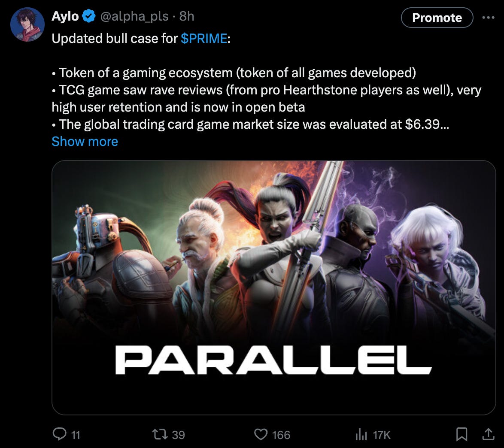The width and height of the screenshot is (504, 448).
Task: Open the @alpha_pls handle
Action: click(x=134, y=16)
